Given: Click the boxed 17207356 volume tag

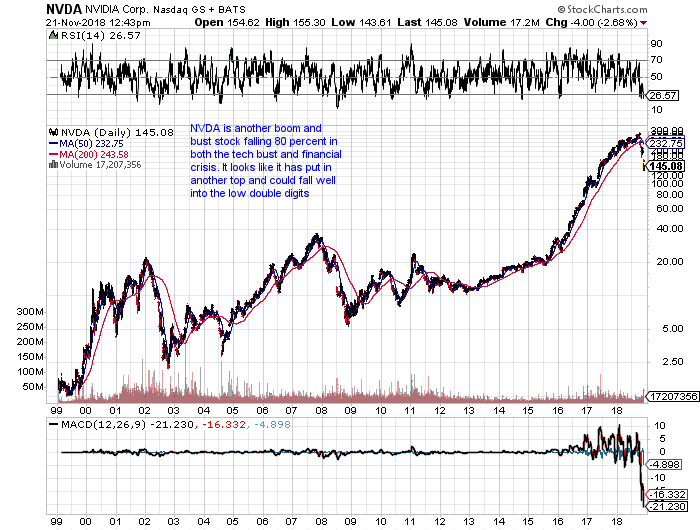Looking at the screenshot, I should click(673, 396).
